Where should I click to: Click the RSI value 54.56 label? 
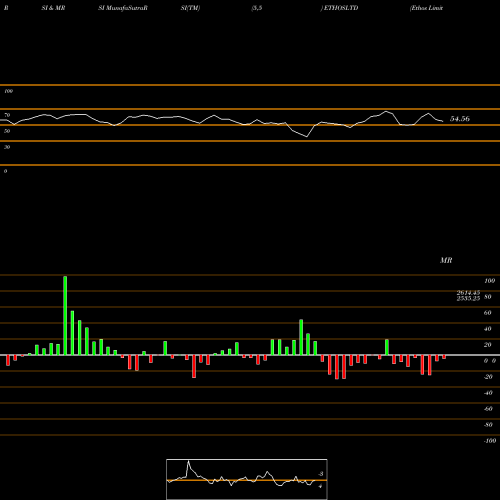tap(460, 119)
